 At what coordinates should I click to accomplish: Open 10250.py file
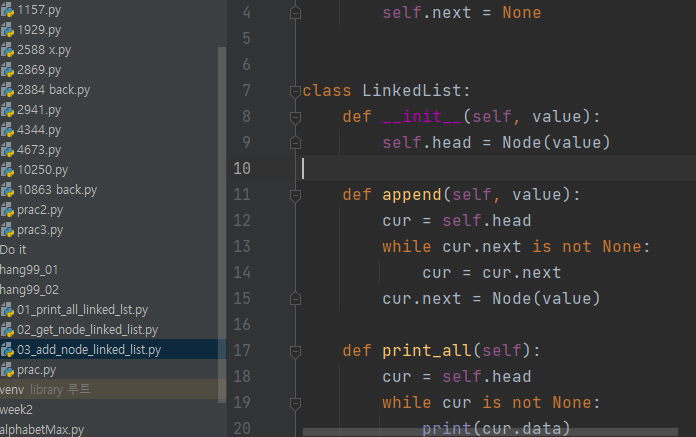pyautogui.click(x=43, y=169)
